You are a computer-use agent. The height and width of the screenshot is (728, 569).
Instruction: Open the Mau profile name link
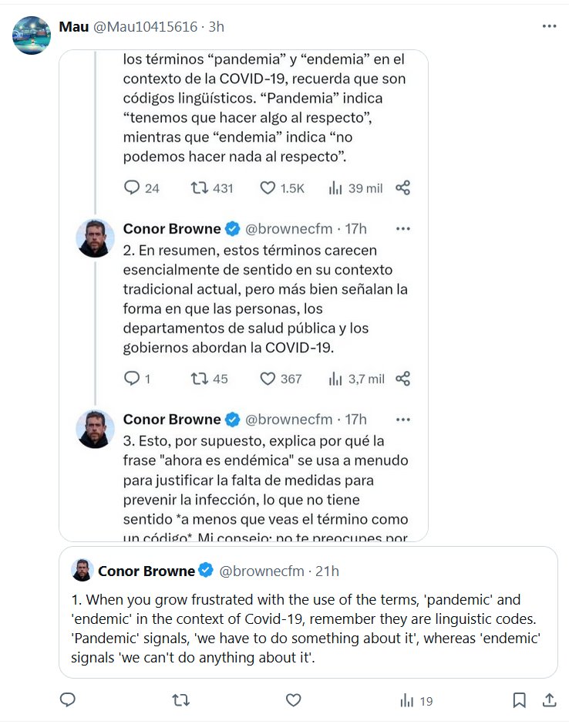click(x=74, y=26)
